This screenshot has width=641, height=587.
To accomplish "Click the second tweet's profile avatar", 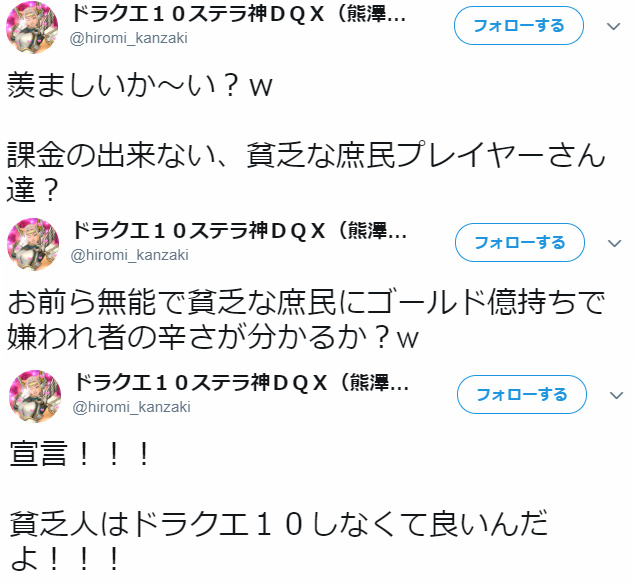I will [33, 244].
